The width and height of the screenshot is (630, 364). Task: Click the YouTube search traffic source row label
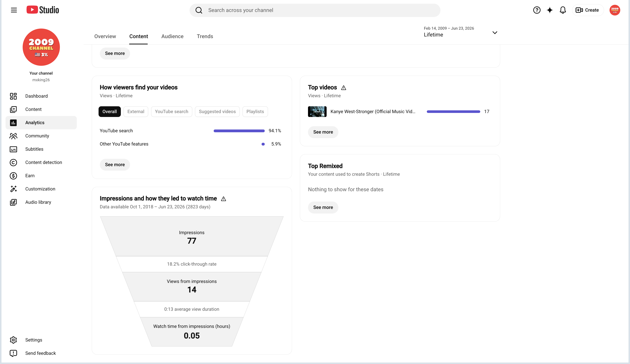pyautogui.click(x=116, y=131)
